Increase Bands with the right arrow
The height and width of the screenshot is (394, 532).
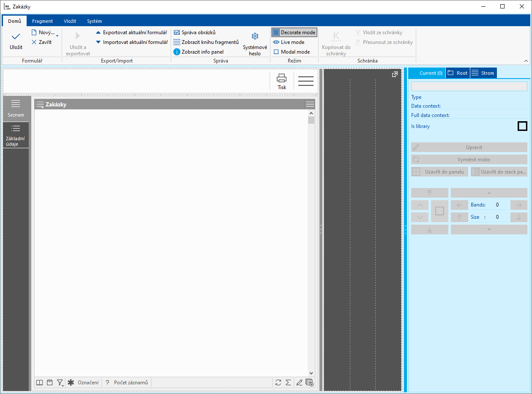(x=519, y=205)
